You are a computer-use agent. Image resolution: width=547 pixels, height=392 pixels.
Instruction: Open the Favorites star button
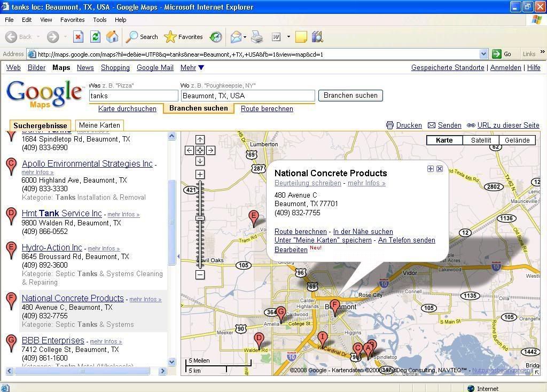coord(184,37)
